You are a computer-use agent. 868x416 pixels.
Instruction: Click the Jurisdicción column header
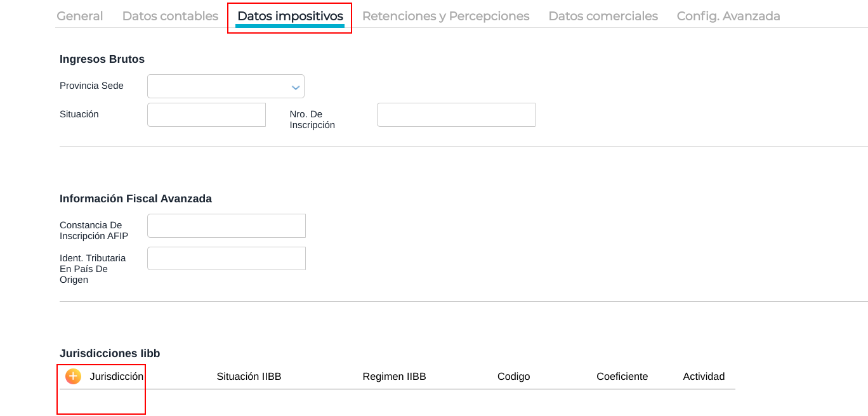117,377
